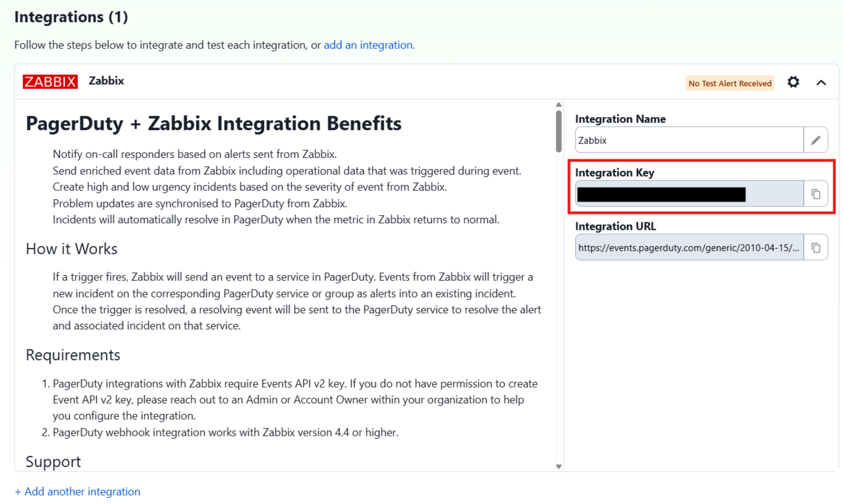This screenshot has height=504, width=843.
Task: Click the scrollbar down arrow in documentation pane
Action: pyautogui.click(x=558, y=466)
